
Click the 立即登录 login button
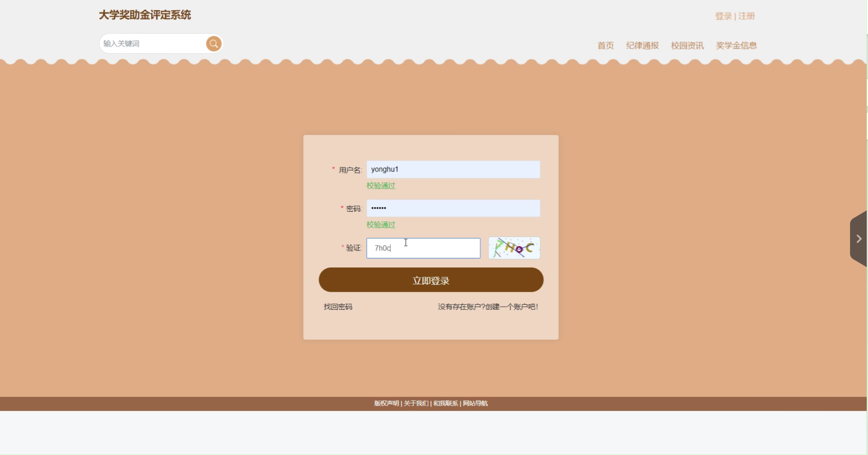(431, 280)
